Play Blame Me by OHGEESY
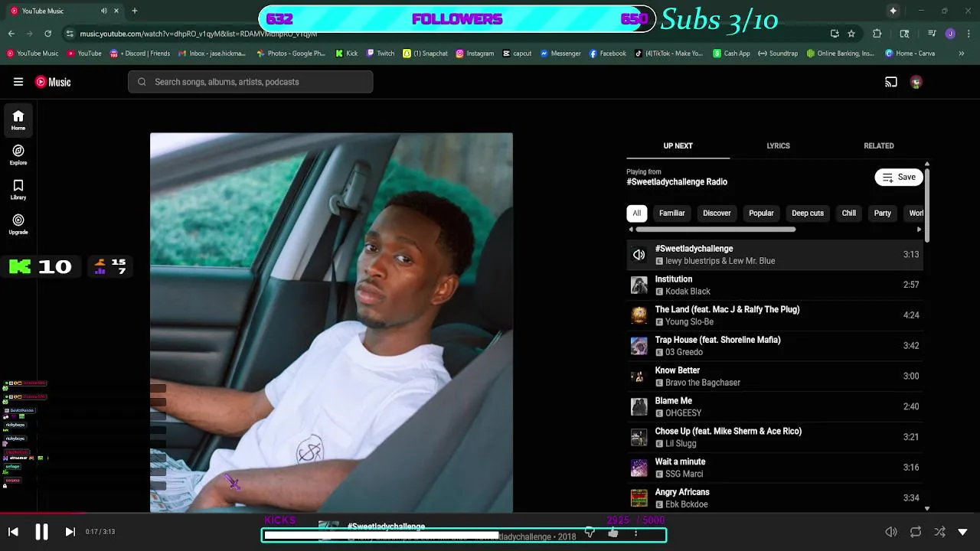Screen dimensions: 980x551 (775, 406)
